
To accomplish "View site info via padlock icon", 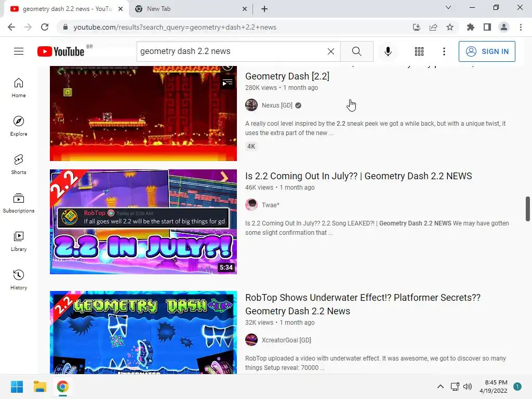I will click(65, 27).
